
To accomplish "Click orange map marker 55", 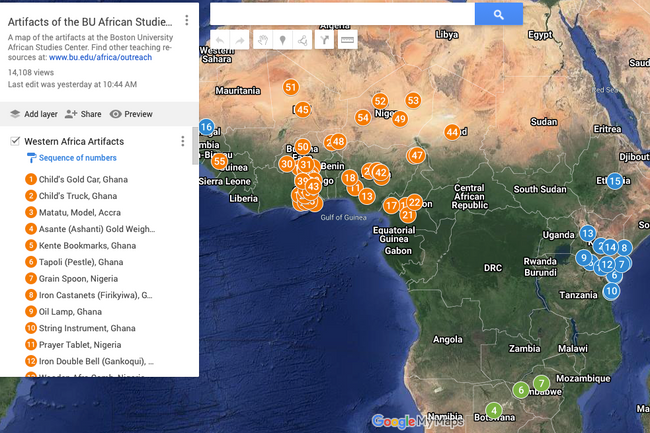I will point(220,161).
